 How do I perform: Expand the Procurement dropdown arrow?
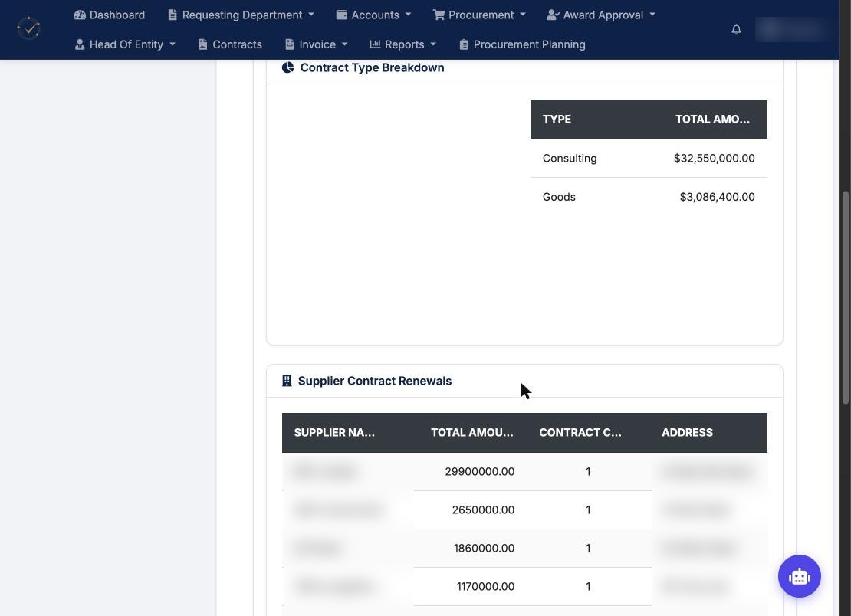(x=523, y=15)
